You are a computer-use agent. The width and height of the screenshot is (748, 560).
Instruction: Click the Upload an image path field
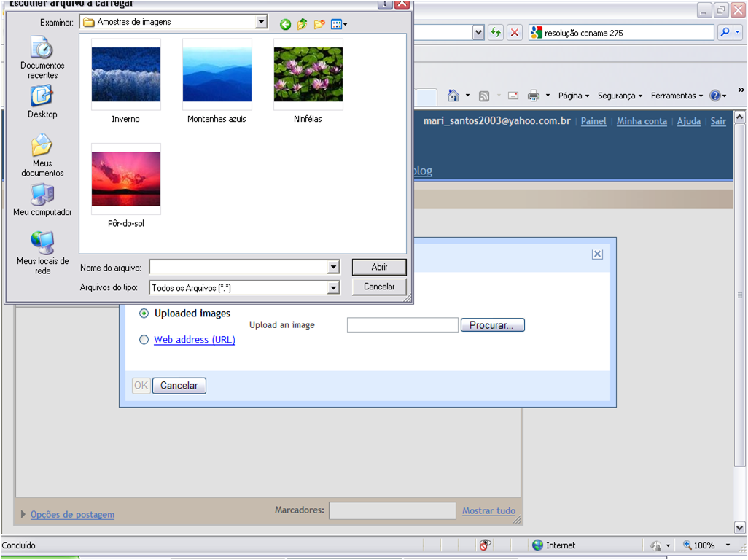pos(402,324)
